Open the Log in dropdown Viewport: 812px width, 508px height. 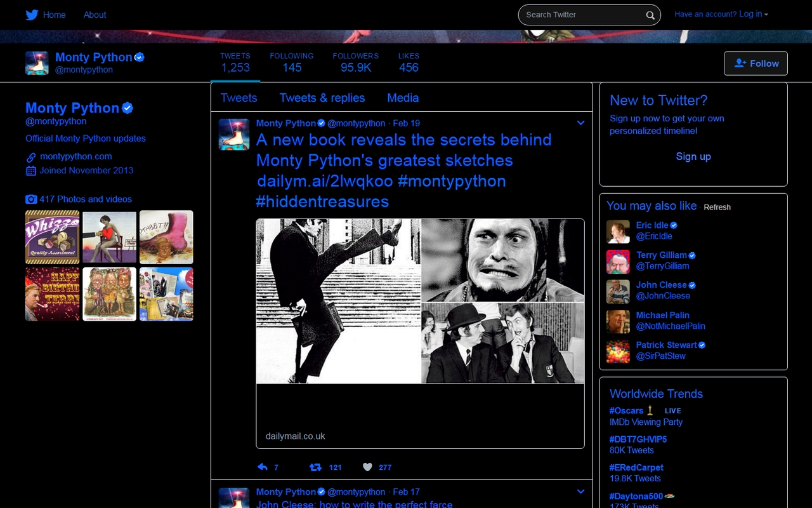pyautogui.click(x=754, y=14)
